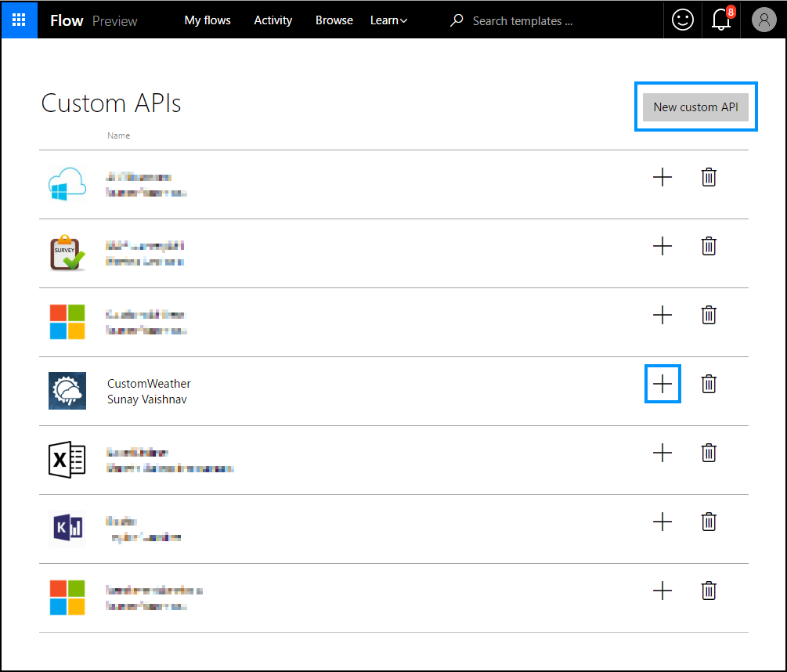Screen dimensions: 787x672
Task: Select Browse in the top navigation
Action: pyautogui.click(x=334, y=20)
